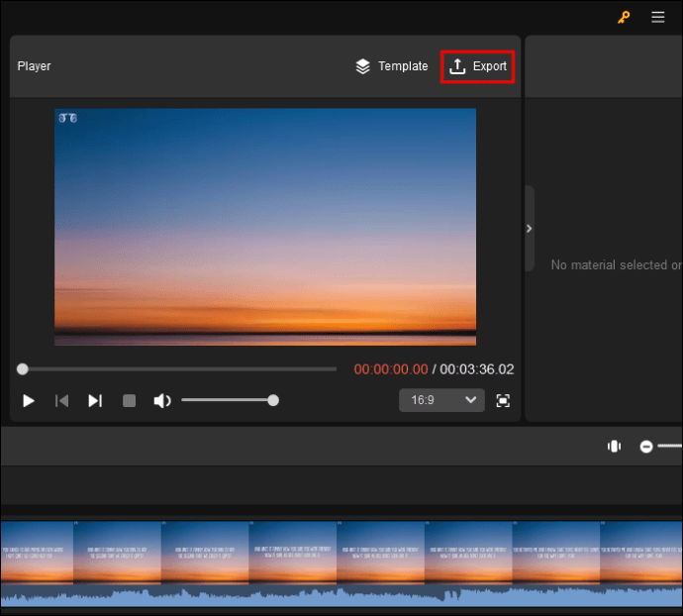Click the volume slider handle
This screenshot has width=683, height=616.
coord(273,400)
